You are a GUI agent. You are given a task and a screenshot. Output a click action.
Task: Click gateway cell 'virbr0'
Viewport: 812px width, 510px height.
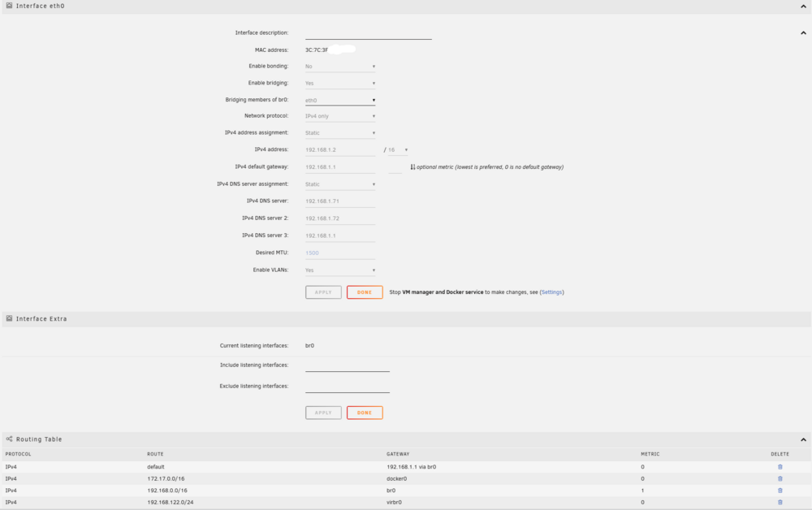point(394,502)
